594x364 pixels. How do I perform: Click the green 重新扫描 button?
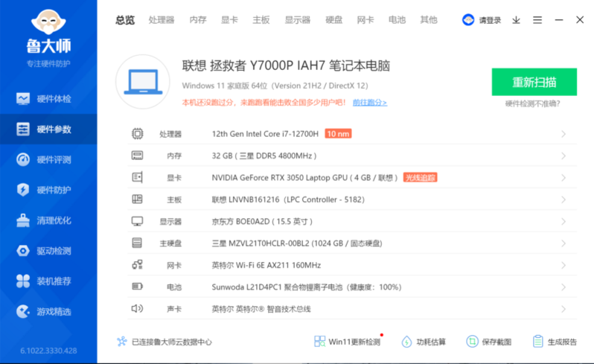pos(534,82)
